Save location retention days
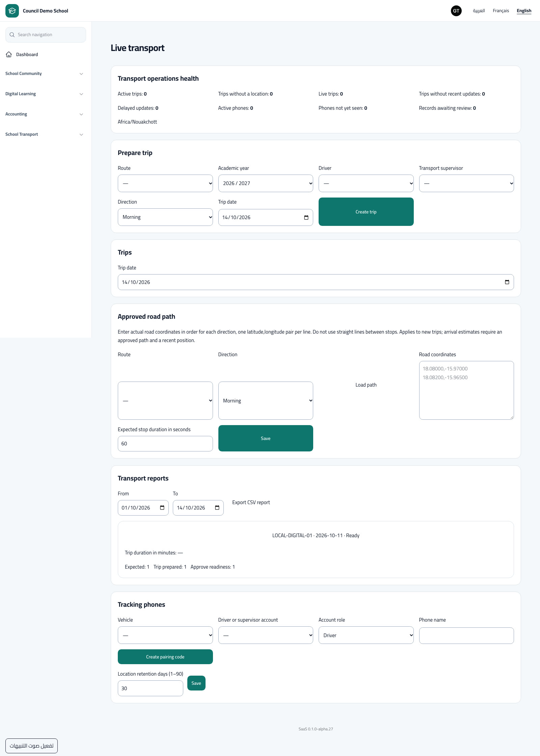Viewport: 540px width, 756px height. (x=196, y=683)
